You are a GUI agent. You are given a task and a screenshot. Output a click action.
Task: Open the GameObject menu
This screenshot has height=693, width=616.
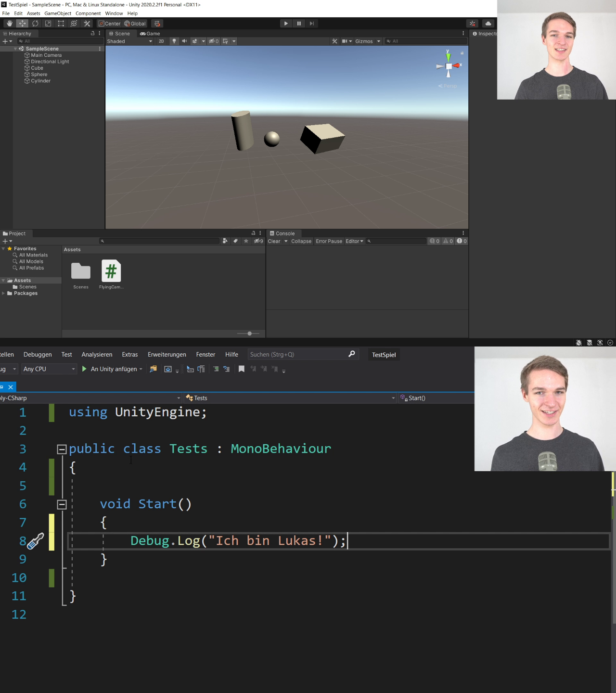[x=58, y=13]
